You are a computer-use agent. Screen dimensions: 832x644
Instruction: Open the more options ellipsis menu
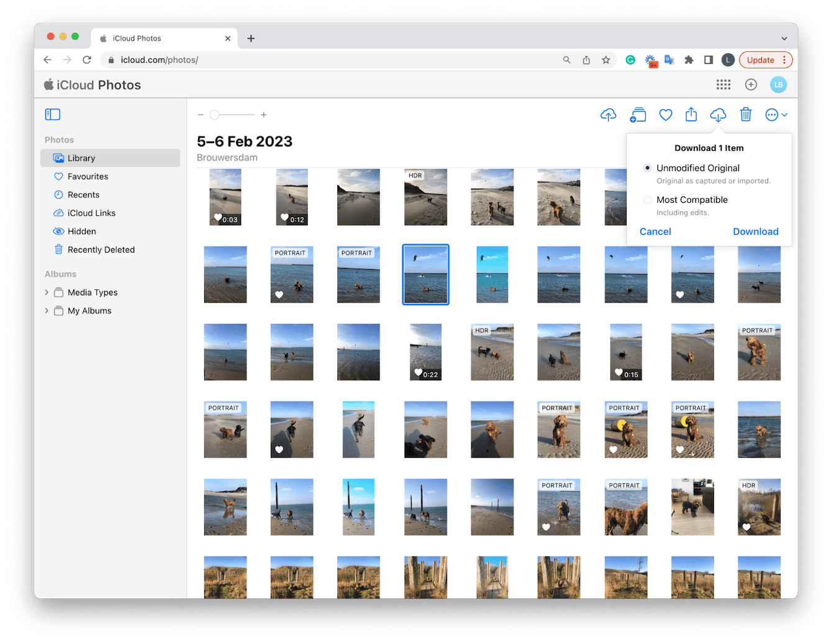click(773, 115)
